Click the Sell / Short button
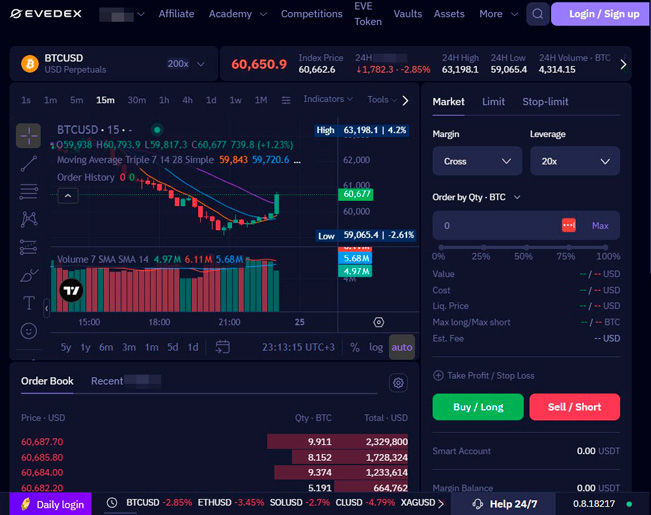The width and height of the screenshot is (651, 515). pos(575,407)
